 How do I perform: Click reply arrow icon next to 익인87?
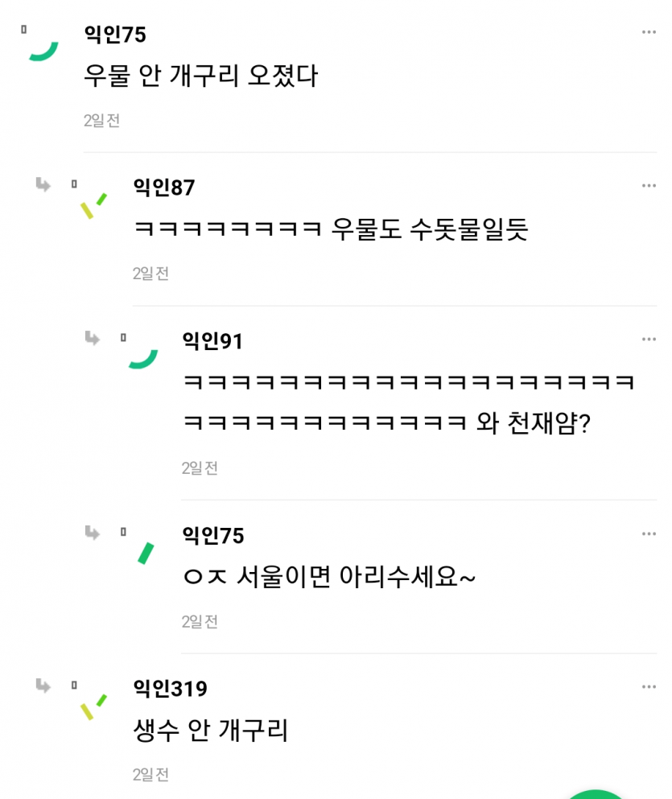43,186
